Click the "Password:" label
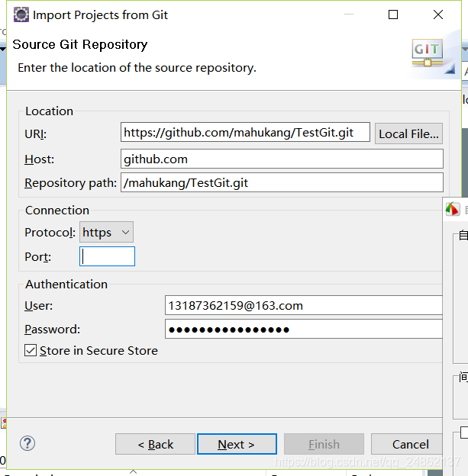This screenshot has height=476, width=468. pyautogui.click(x=53, y=330)
